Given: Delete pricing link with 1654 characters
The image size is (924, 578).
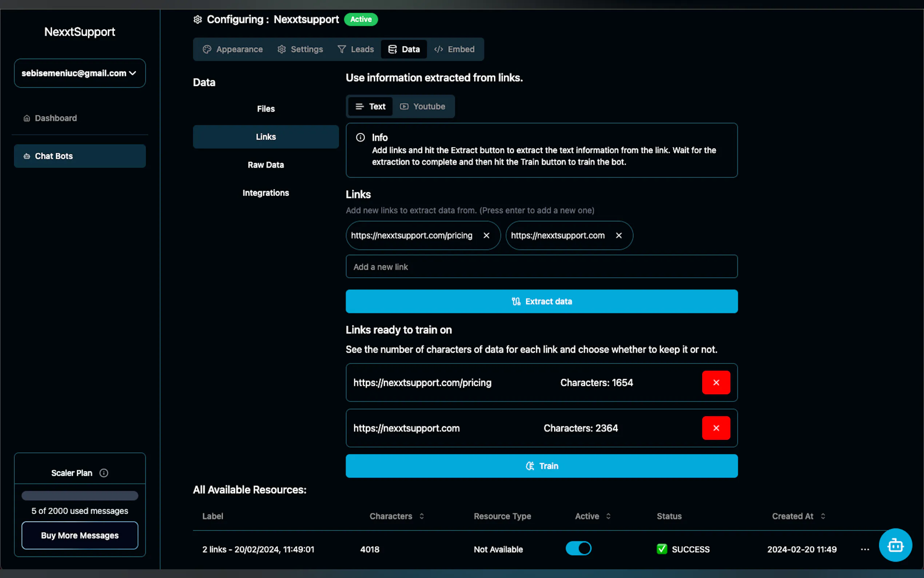Looking at the screenshot, I should (x=716, y=382).
